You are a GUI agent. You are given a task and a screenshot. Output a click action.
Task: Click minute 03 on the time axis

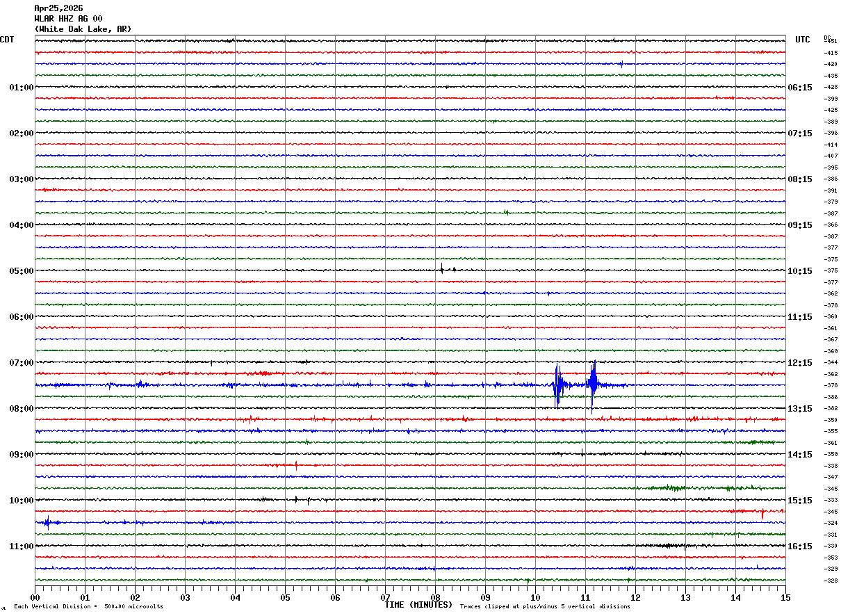185,597
